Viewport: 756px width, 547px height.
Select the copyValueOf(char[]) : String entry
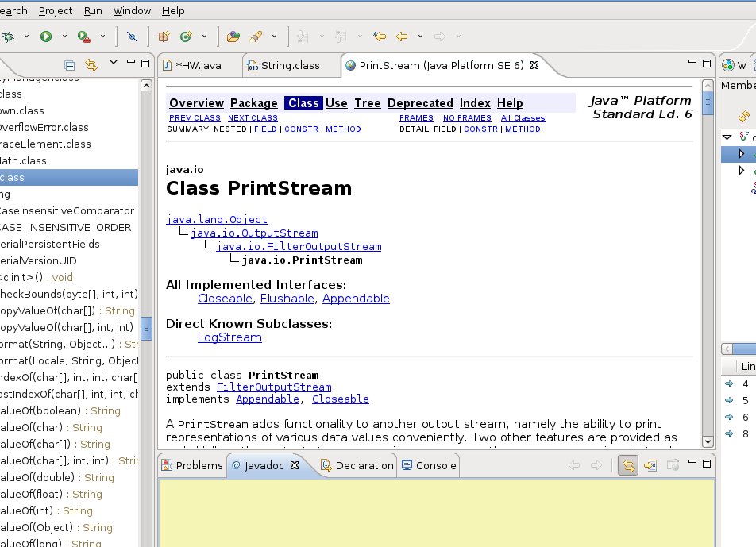[x=67, y=311]
